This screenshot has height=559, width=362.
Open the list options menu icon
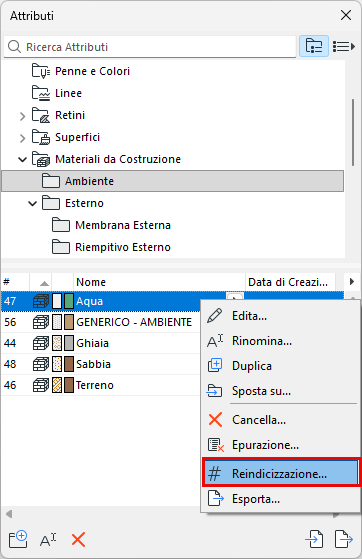pos(343,46)
